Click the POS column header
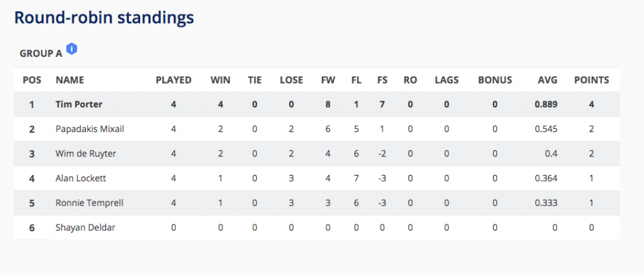644x273 pixels. pyautogui.click(x=32, y=80)
